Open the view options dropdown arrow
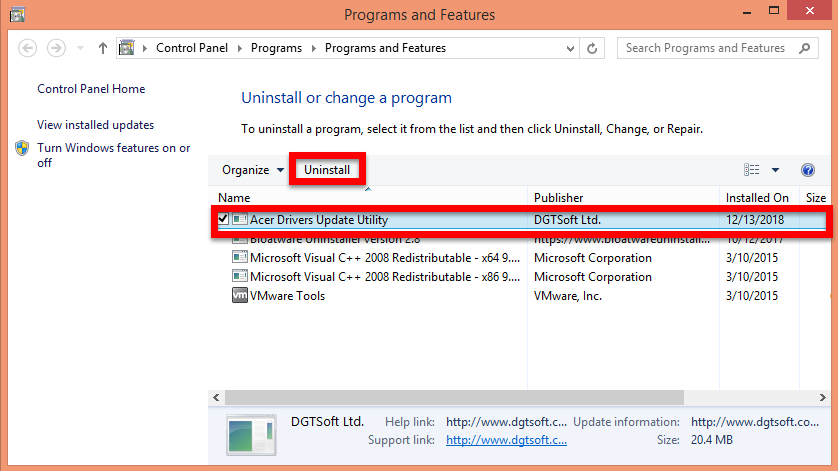This screenshot has height=471, width=838. click(x=775, y=170)
